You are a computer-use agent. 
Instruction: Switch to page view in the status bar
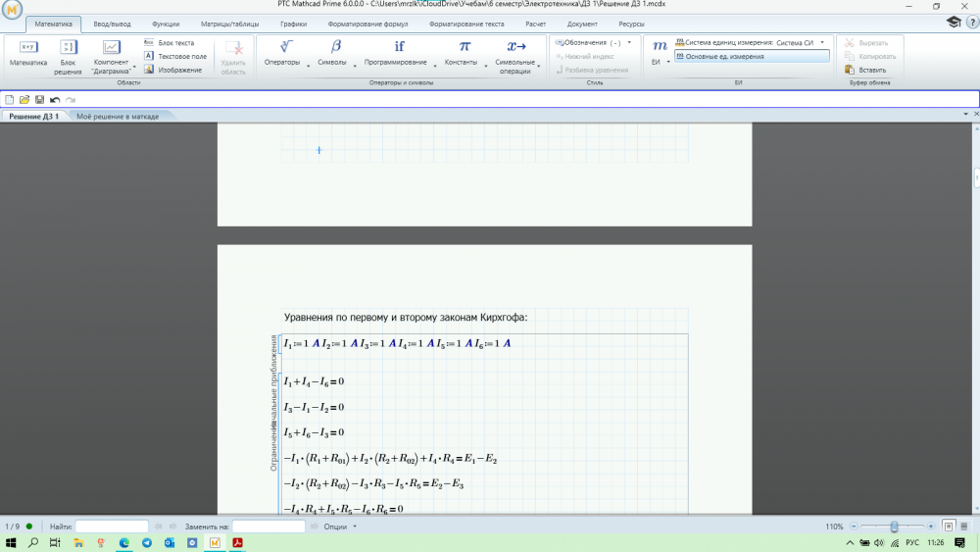click(949, 527)
